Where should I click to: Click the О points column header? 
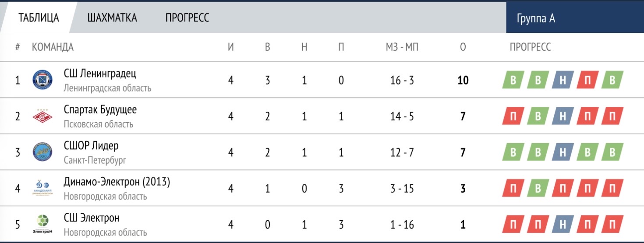click(x=463, y=47)
